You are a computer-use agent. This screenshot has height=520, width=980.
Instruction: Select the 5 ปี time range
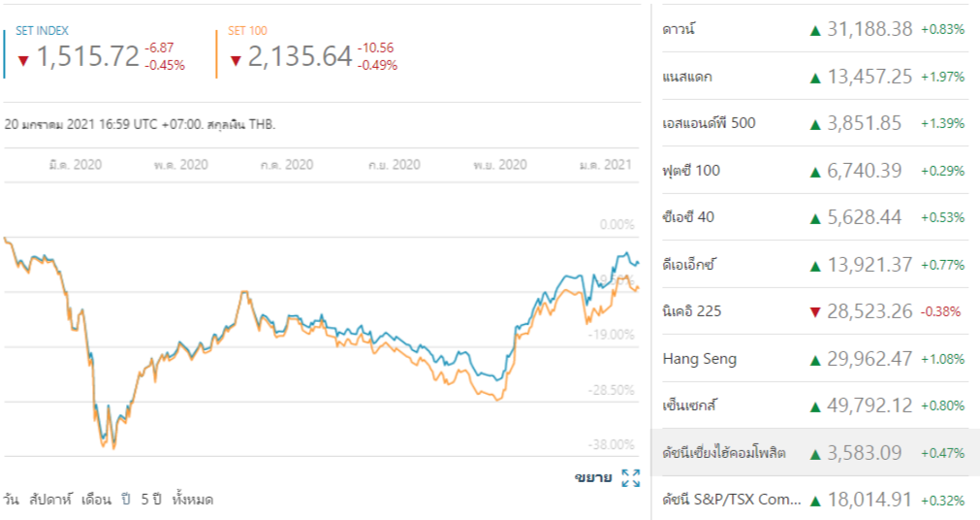(x=151, y=500)
